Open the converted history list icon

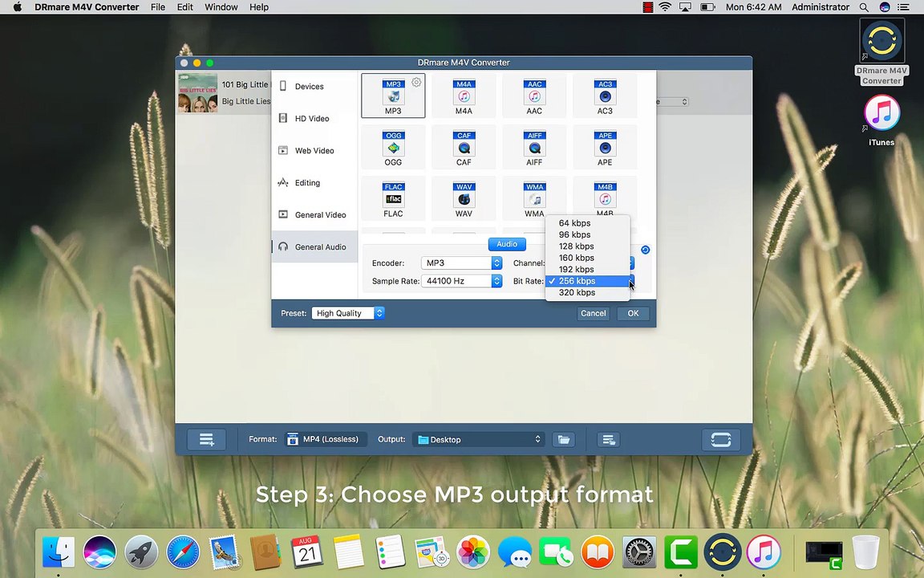point(608,439)
